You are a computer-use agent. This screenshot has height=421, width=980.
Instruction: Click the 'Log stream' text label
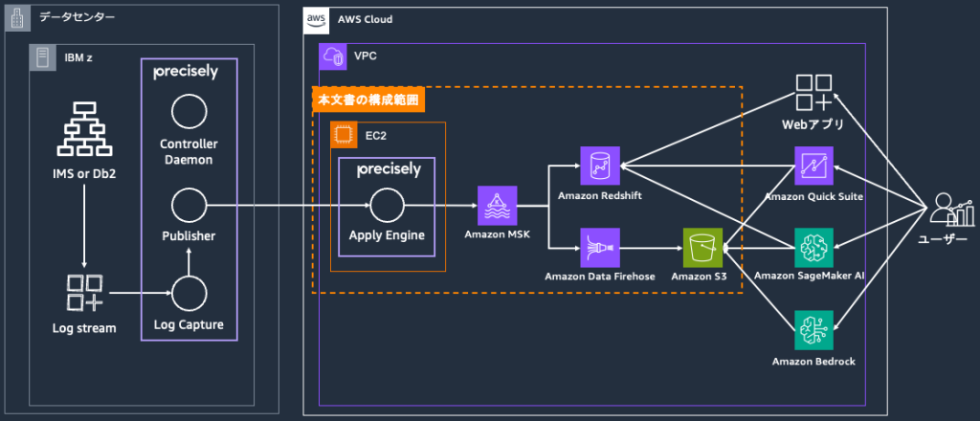click(84, 328)
